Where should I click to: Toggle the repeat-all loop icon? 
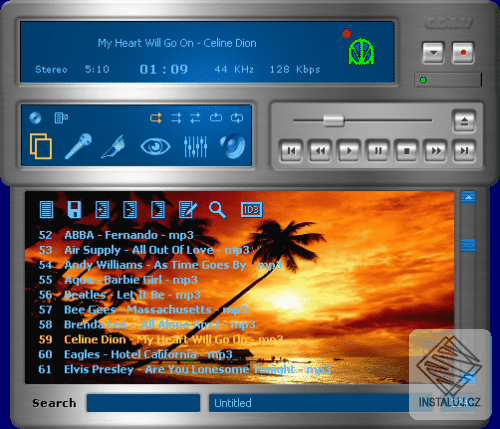(237, 118)
